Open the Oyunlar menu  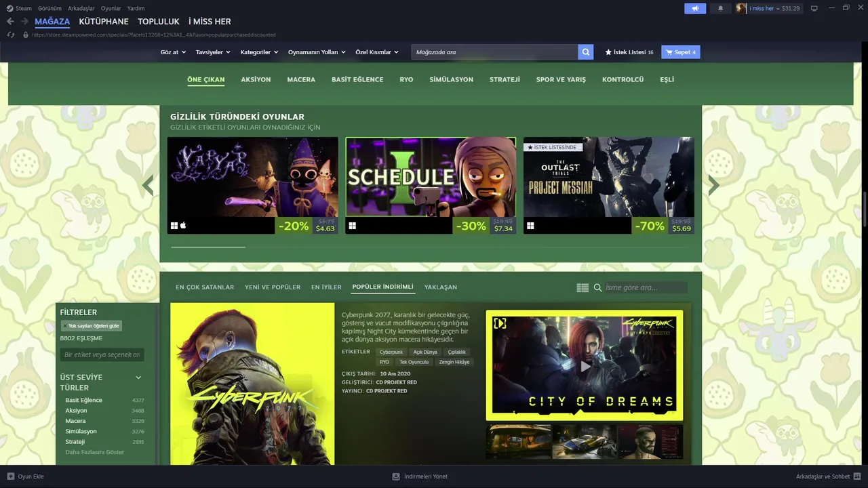(x=111, y=8)
